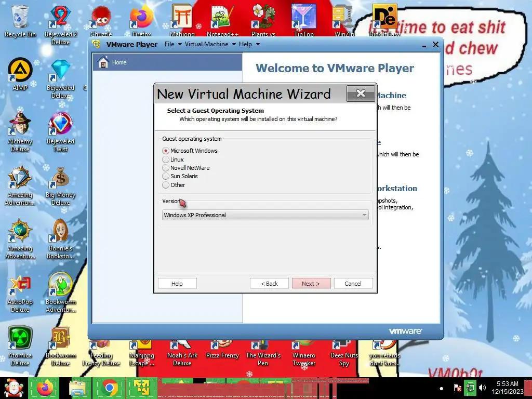This screenshot has height=399, width=532.
Task: Launch Alchemy Deluxe desktop shortcut
Action: (20, 131)
